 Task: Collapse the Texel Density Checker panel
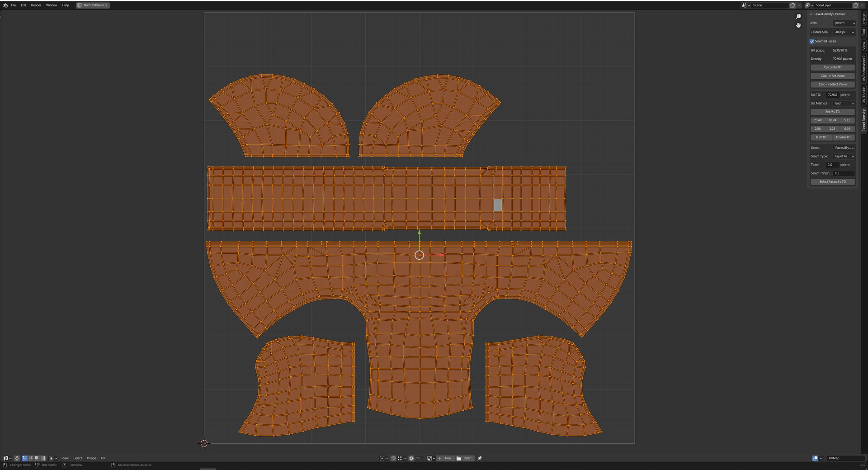pyautogui.click(x=811, y=14)
